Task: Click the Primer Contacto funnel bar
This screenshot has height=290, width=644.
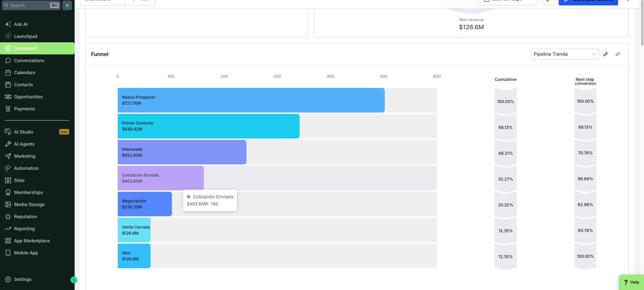Action: point(208,126)
